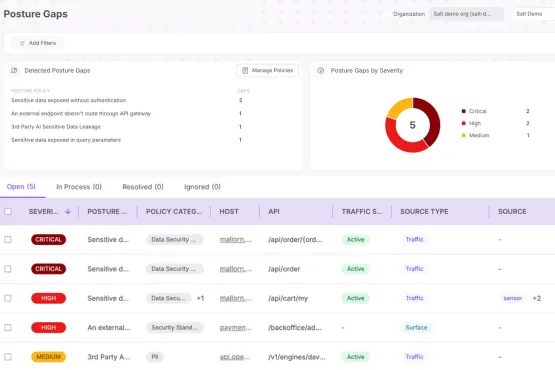Click the Traffic tag in /v1/engines/dav... row
Image resolution: width=555 pixels, height=370 pixels.
414,357
